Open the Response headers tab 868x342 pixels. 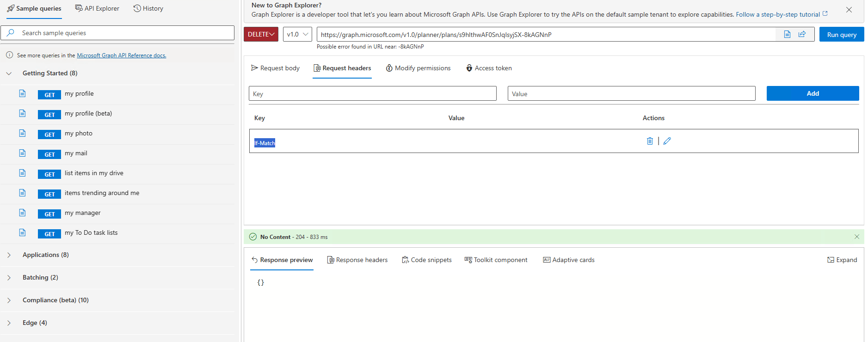tap(357, 260)
